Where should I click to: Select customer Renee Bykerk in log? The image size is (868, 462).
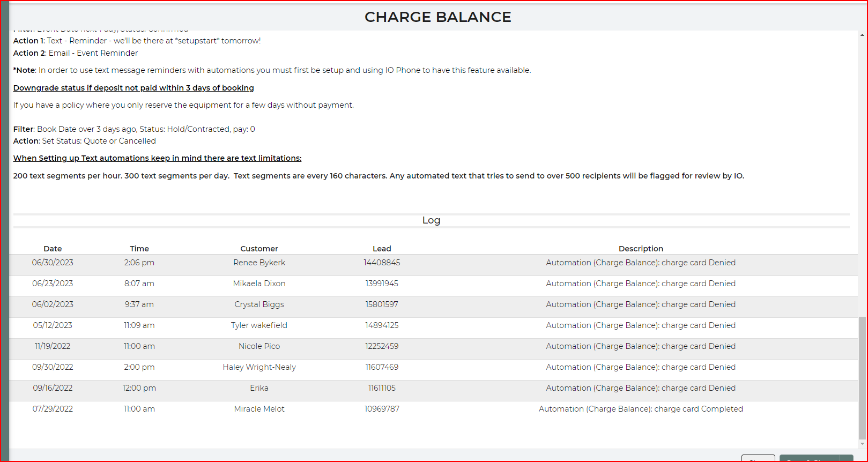click(x=259, y=263)
